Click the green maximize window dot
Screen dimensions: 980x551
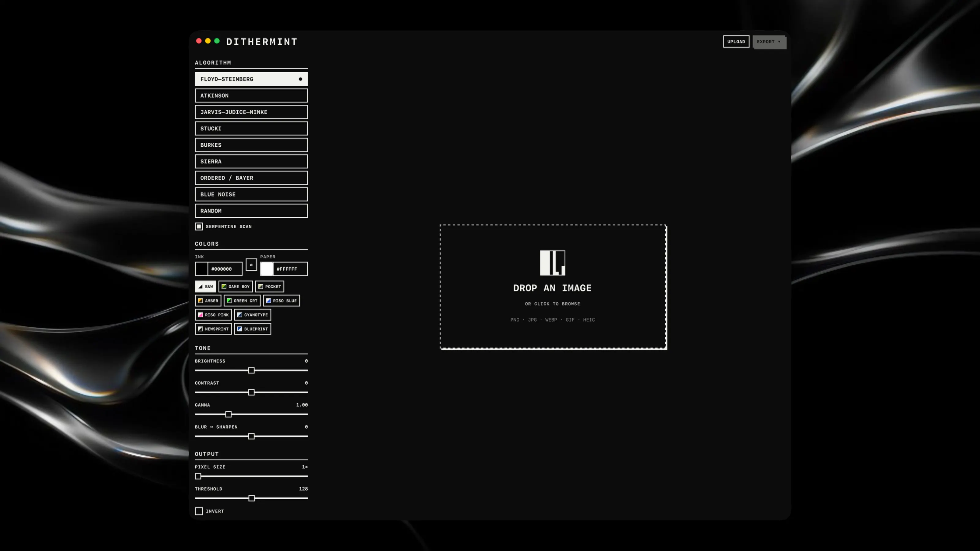(217, 41)
